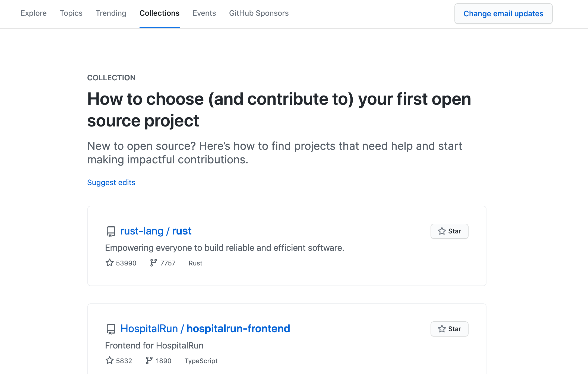The height and width of the screenshot is (374, 588).
Task: Select the Collections tab
Action: point(159,13)
